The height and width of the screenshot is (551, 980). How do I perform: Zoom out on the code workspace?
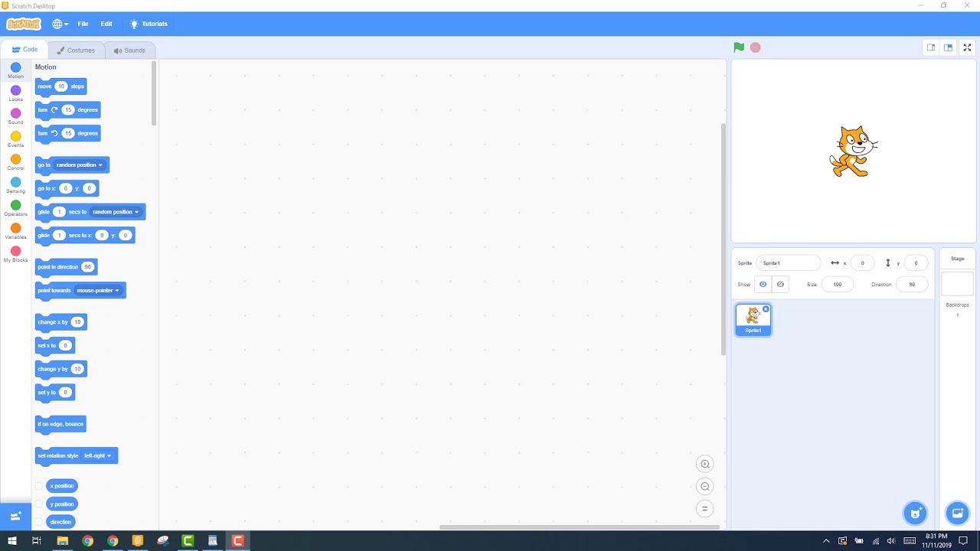(705, 487)
